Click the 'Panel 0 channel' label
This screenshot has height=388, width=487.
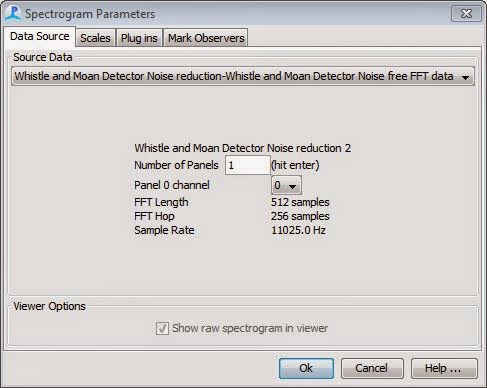[172, 185]
